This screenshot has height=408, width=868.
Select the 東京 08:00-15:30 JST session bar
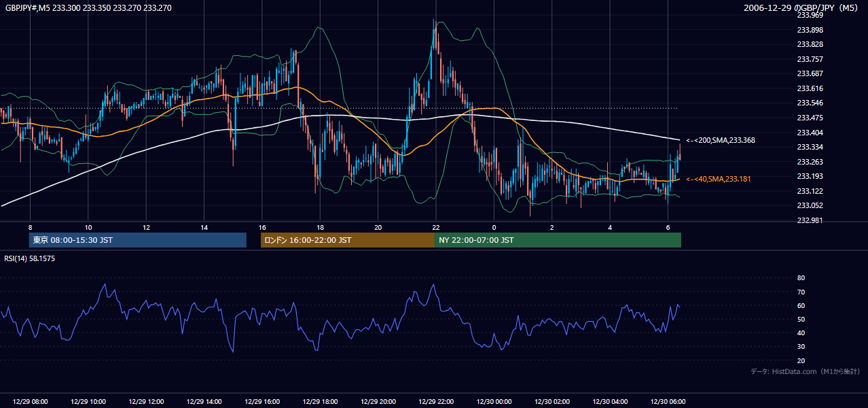(138, 240)
